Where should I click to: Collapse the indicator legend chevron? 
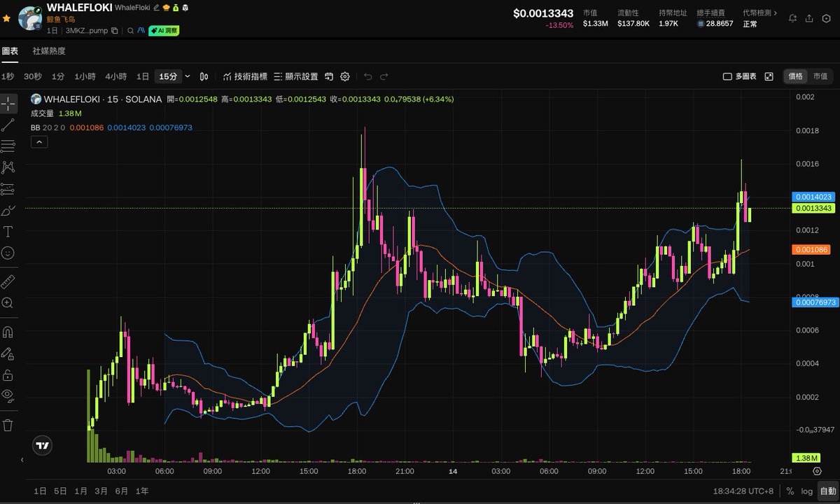click(39, 142)
